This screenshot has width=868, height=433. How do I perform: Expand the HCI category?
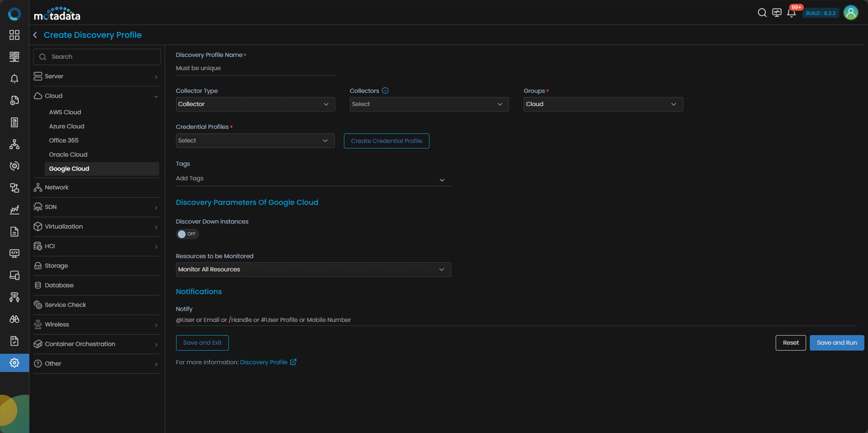tap(96, 246)
